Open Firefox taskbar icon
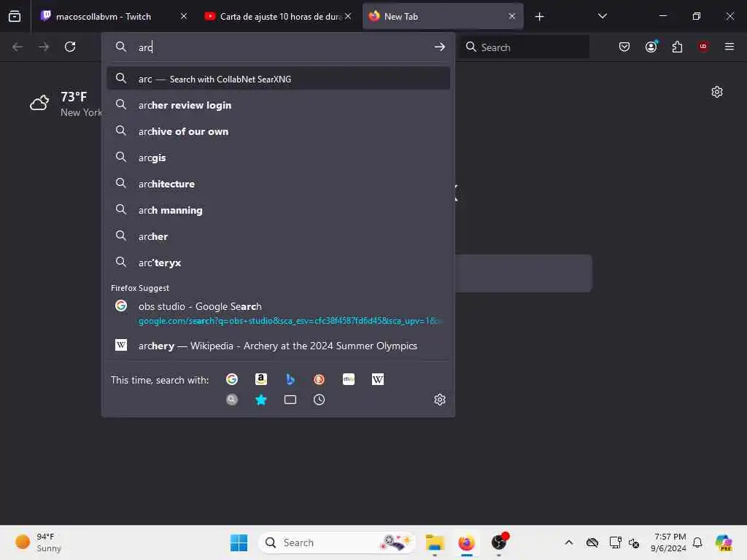747x560 pixels. pyautogui.click(x=466, y=542)
